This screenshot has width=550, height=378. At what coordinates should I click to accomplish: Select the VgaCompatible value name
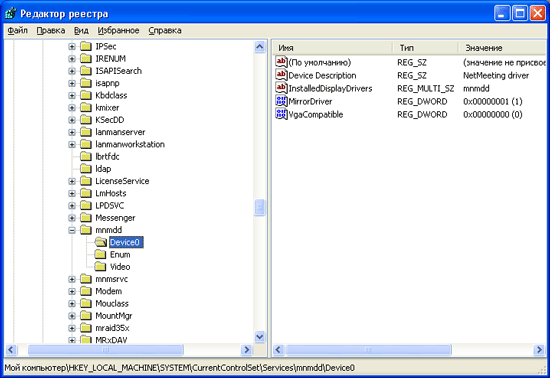316,115
